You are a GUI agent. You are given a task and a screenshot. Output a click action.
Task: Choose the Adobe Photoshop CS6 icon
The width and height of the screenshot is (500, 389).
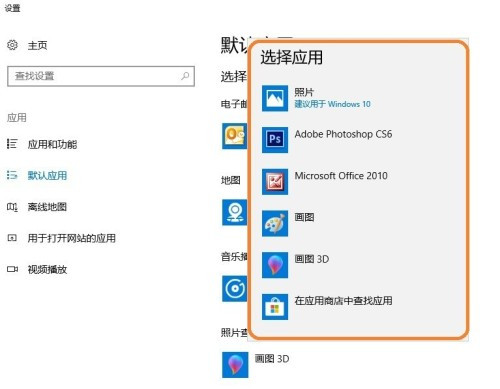275,140
